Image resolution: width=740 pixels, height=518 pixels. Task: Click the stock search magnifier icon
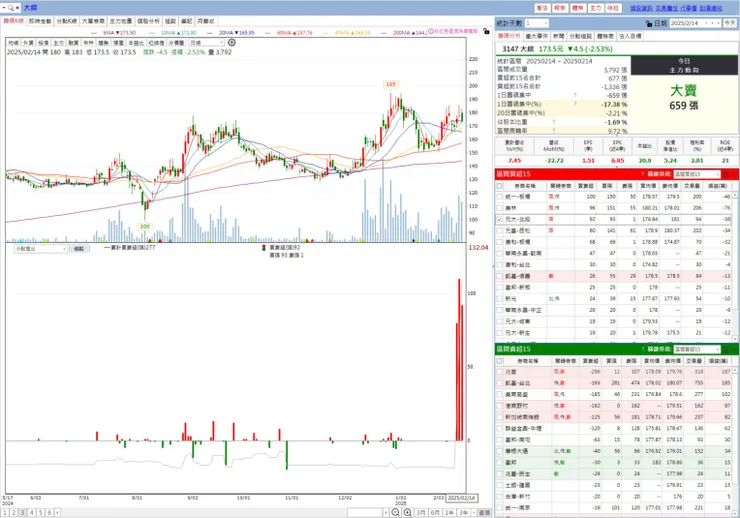pyautogui.click(x=11, y=8)
